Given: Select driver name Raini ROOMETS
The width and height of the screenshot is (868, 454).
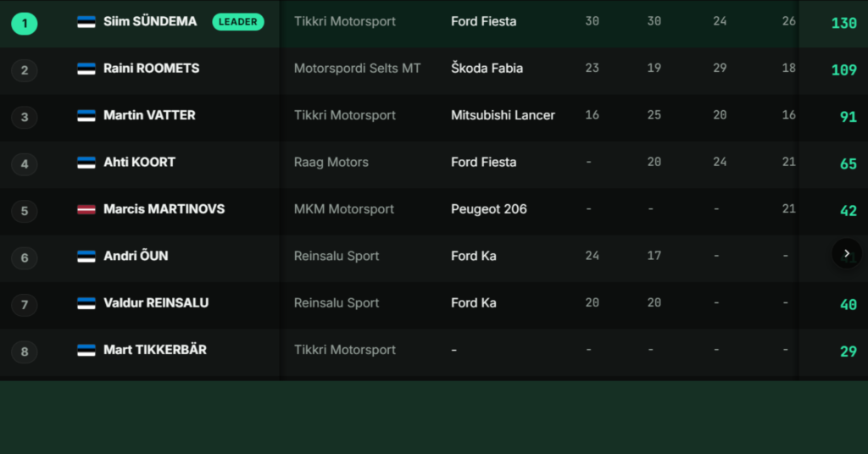Looking at the screenshot, I should click(151, 68).
